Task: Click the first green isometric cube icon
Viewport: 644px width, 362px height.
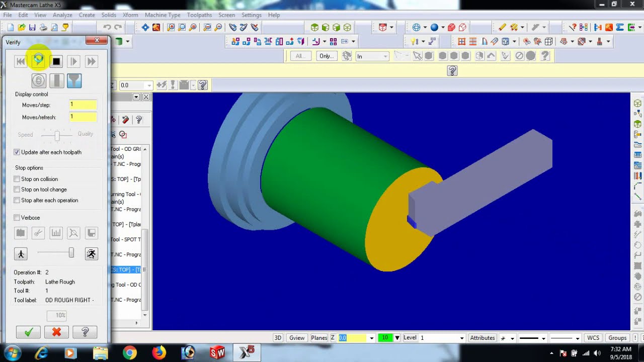Action: pos(314,27)
